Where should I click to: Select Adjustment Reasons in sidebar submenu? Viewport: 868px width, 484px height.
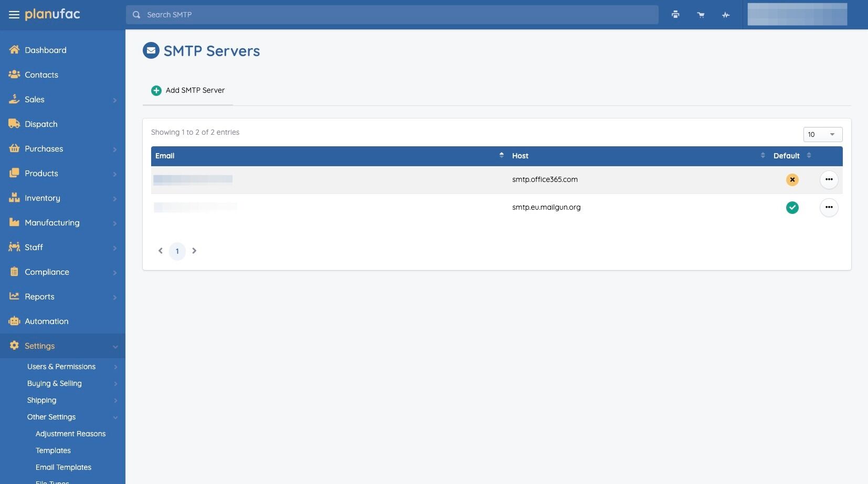[70, 434]
